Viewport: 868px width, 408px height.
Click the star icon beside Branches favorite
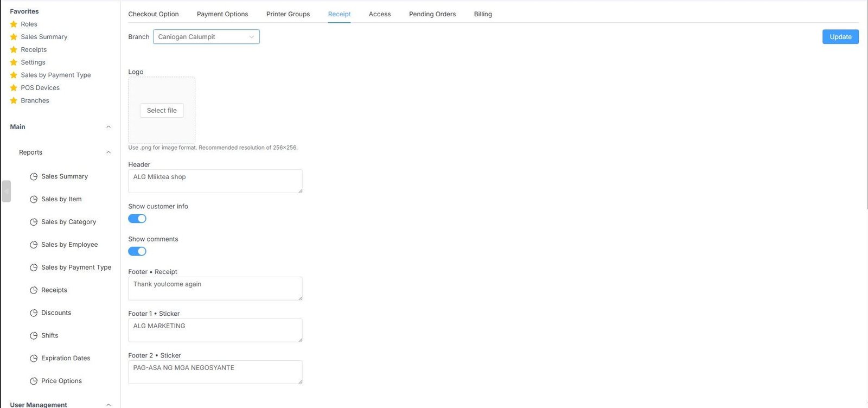pos(14,100)
